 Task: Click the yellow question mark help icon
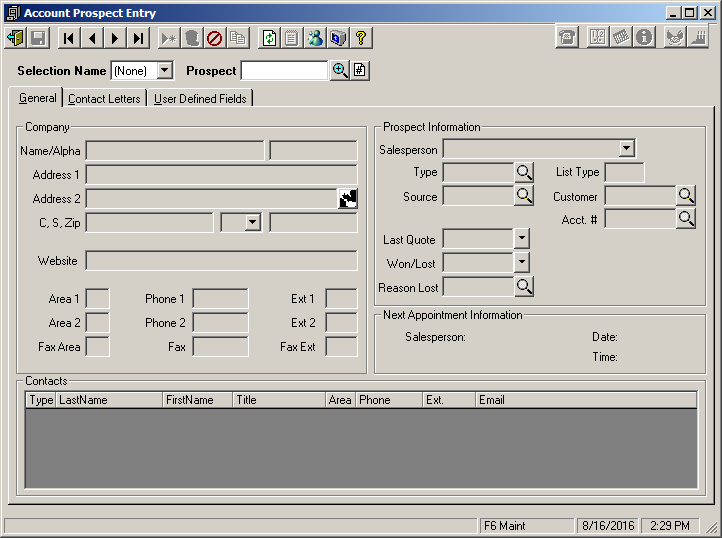[x=361, y=38]
